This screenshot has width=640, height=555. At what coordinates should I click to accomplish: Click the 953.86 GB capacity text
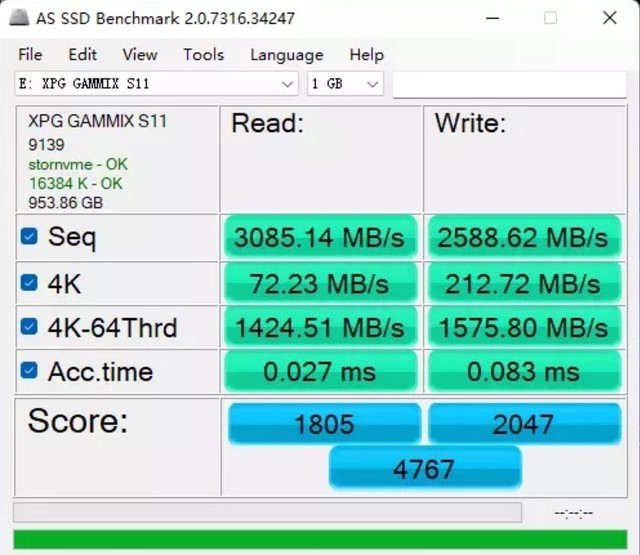[x=66, y=203]
